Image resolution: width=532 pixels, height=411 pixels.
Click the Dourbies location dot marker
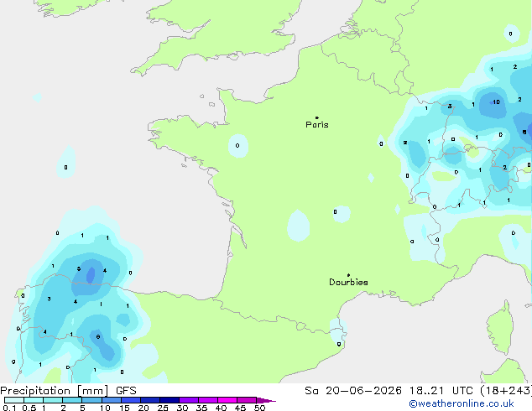(348, 275)
